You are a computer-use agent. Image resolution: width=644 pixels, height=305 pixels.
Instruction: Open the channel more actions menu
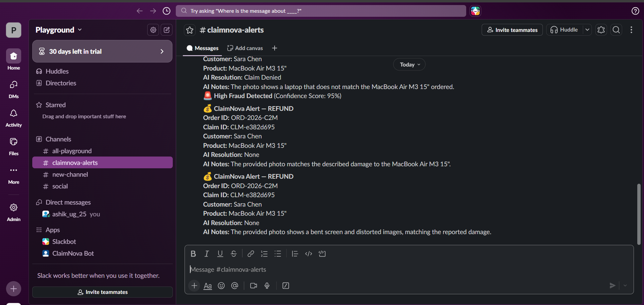632,30
